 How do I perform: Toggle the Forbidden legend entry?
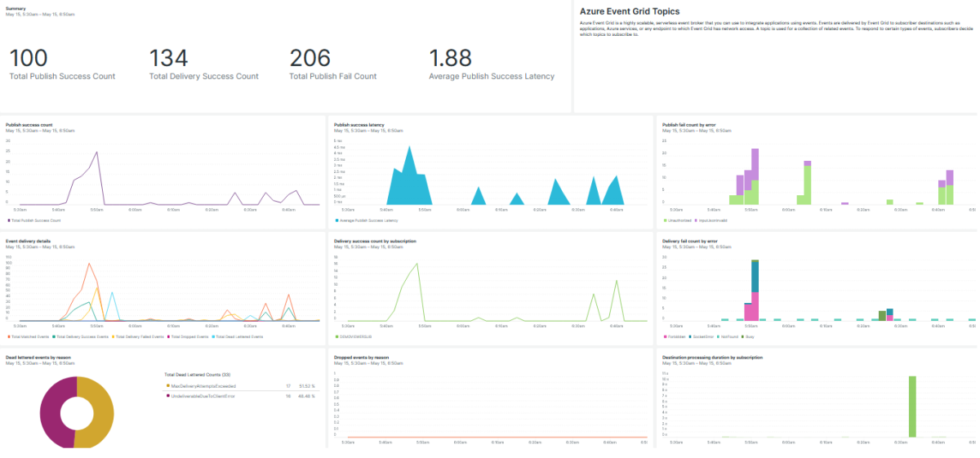pos(675,336)
